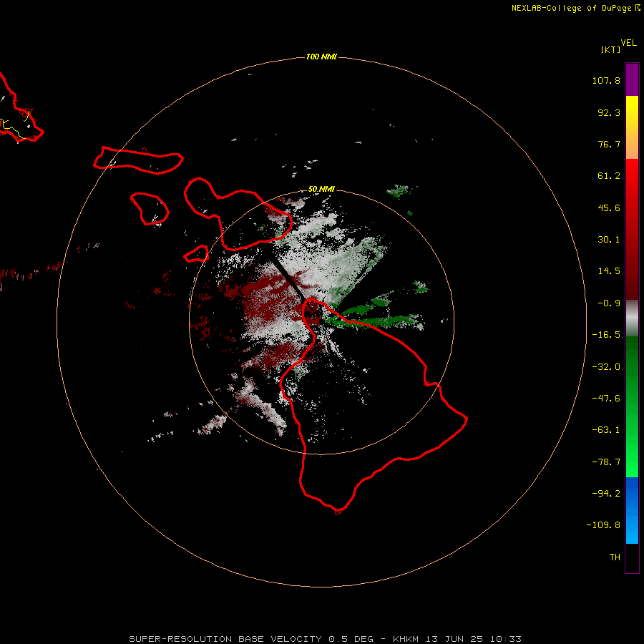
Task: Click the TH legend label
Action: 615,557
